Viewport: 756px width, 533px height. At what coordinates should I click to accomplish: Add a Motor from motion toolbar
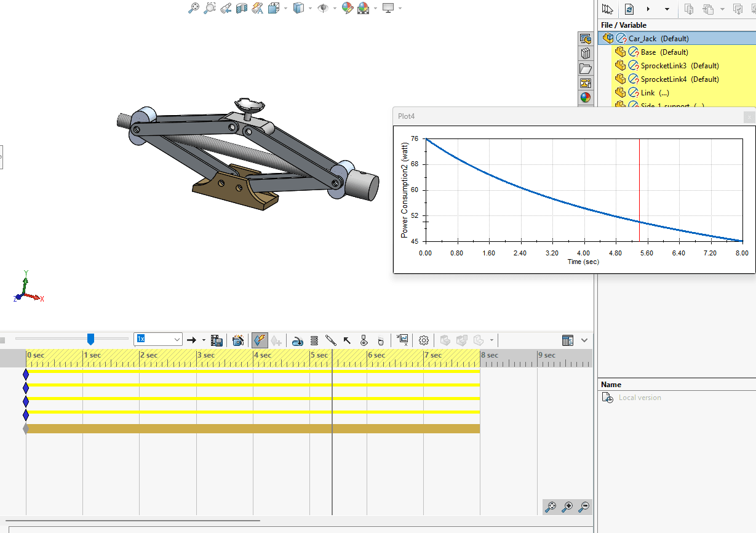coord(298,340)
